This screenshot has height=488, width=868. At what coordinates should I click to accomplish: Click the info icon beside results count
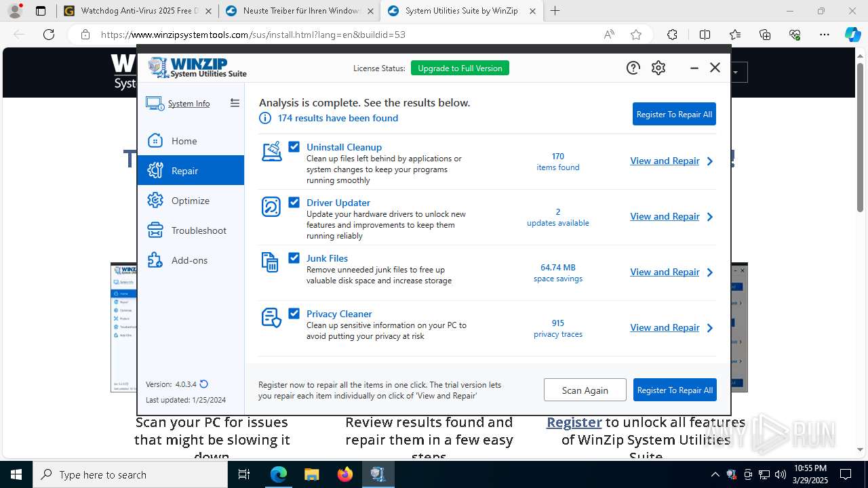coord(265,118)
